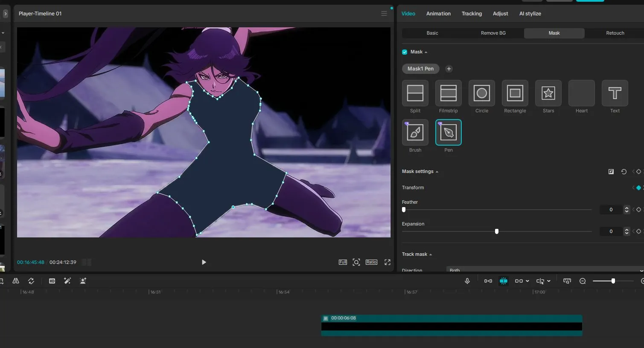The image size is (644, 348).
Task: Click the zoom out timeline icon
Action: click(583, 281)
